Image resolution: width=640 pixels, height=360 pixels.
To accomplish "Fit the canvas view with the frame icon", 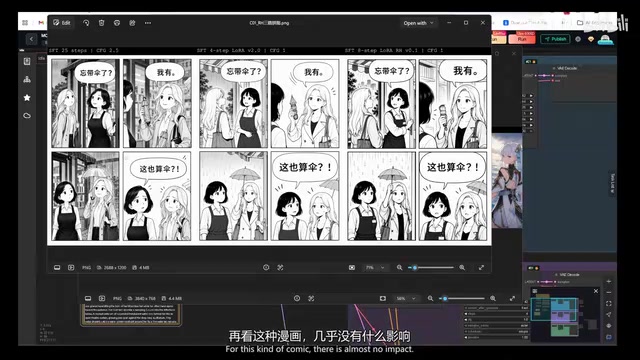I will coord(609,304).
